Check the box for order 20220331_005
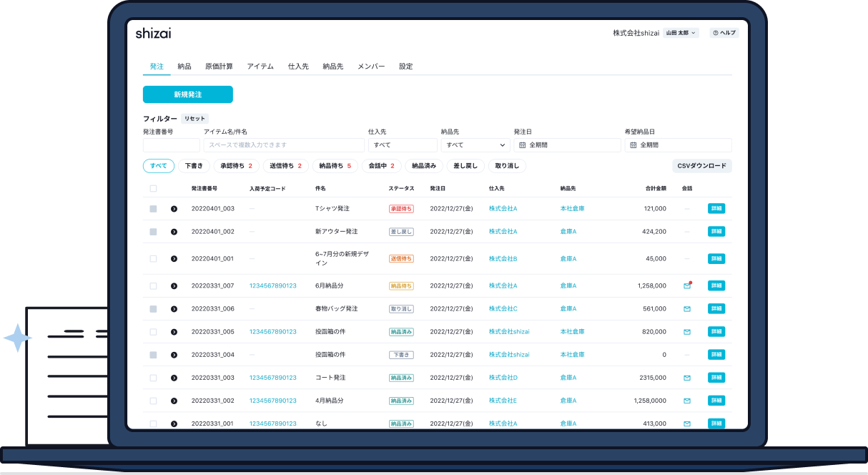This screenshot has width=868, height=475. (x=153, y=332)
